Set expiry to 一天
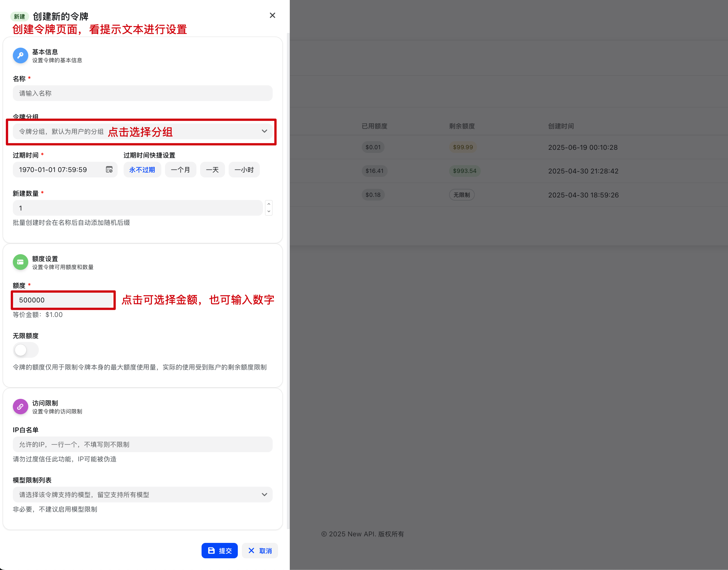 point(212,170)
